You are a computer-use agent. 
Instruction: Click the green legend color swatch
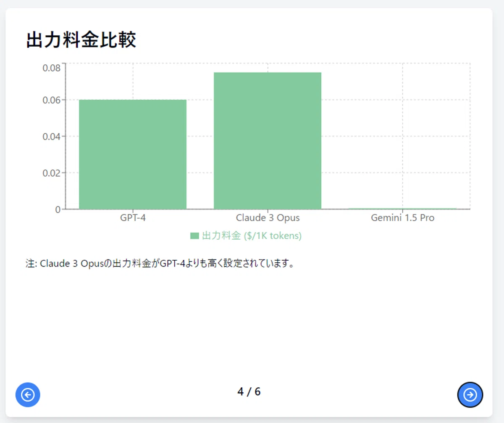point(194,236)
